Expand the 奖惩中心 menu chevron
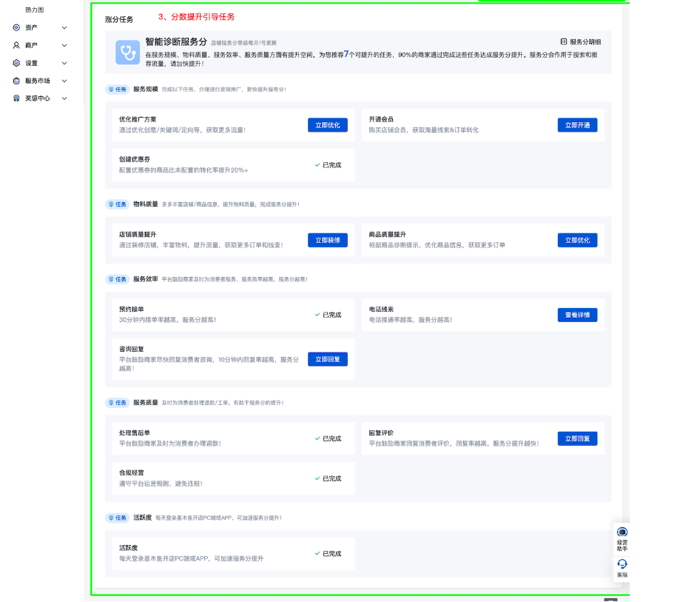The width and height of the screenshot is (700, 602). 64,98
